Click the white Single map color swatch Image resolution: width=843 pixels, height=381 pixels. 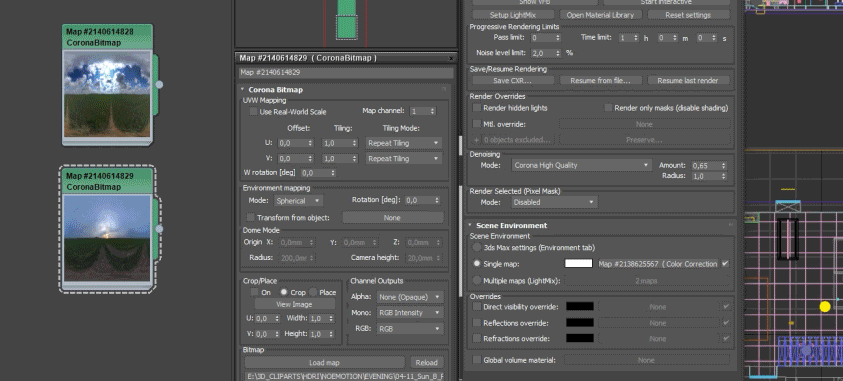[x=578, y=264]
